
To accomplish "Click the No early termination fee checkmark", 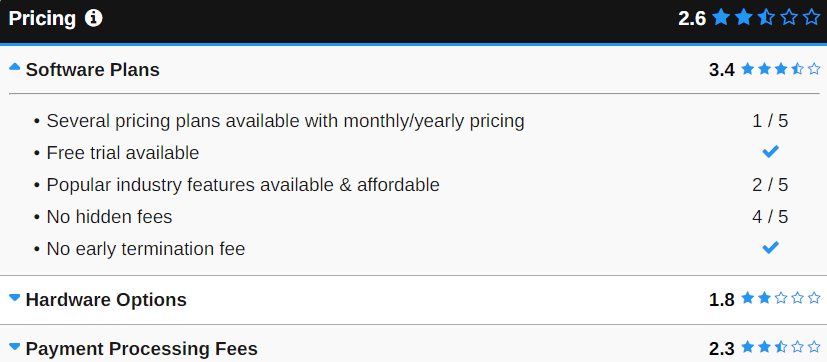I will point(771,247).
